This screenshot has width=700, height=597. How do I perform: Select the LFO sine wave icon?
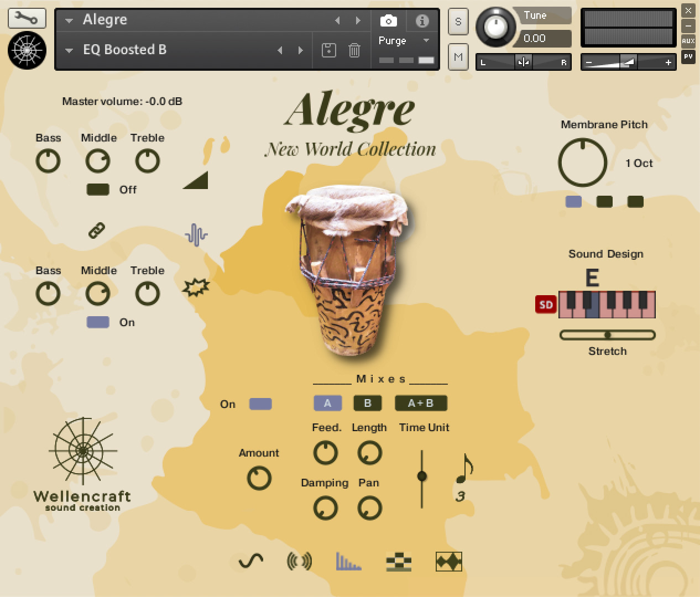249,561
